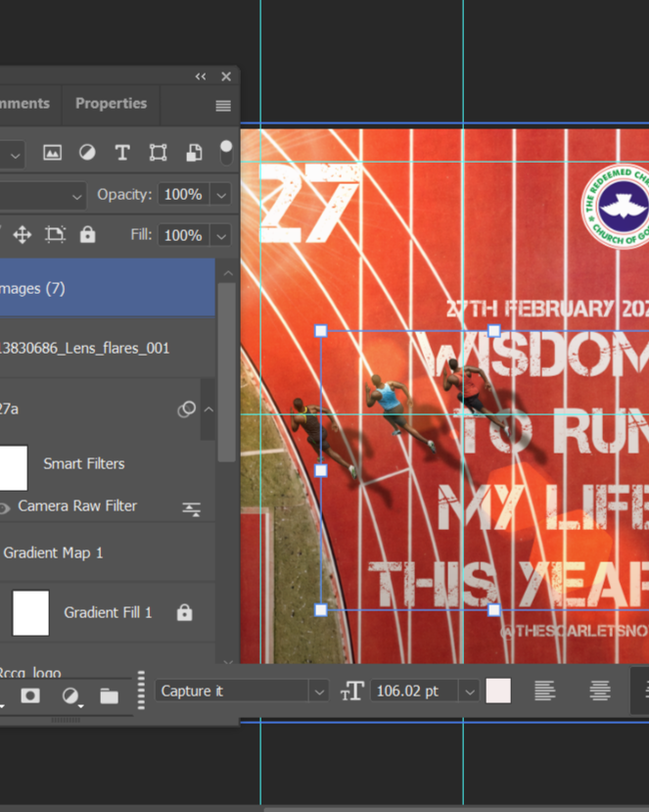Create a new layer group
This screenshot has height=812, width=649.
(x=109, y=696)
